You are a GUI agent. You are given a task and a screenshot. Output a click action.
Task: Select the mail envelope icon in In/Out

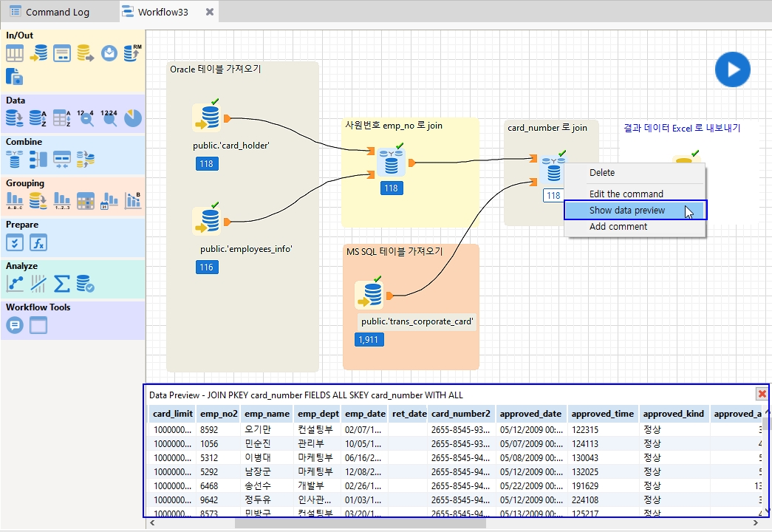click(109, 53)
